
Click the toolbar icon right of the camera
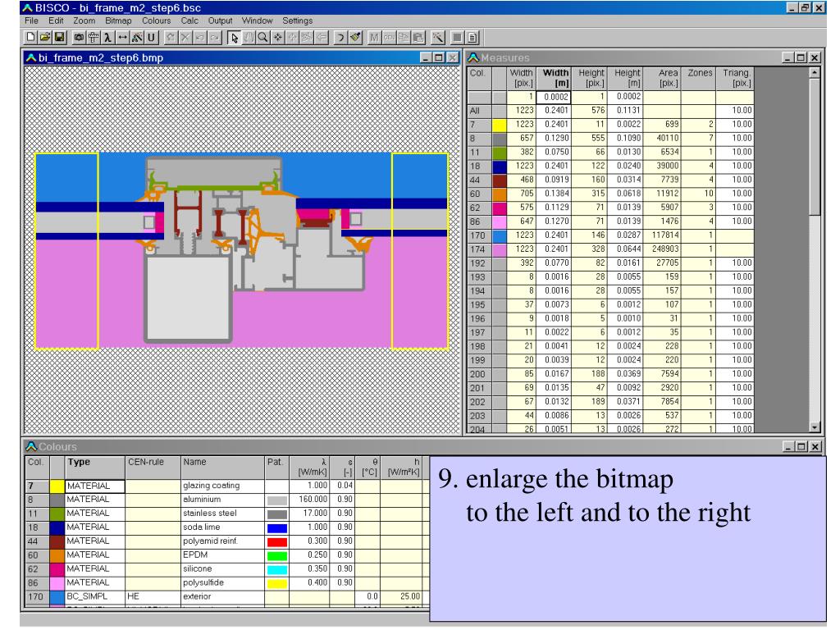[94, 38]
